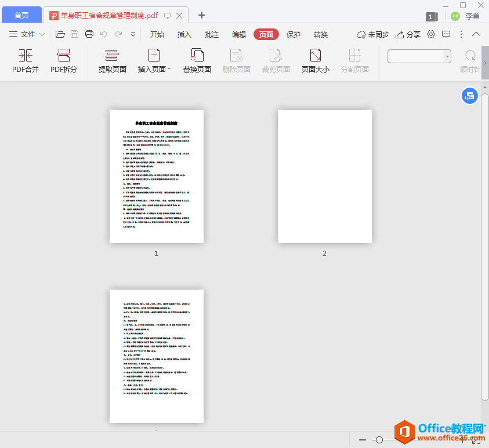The width and height of the screenshot is (489, 448).
Task: Open the settings gear icon
Action: [431, 34]
